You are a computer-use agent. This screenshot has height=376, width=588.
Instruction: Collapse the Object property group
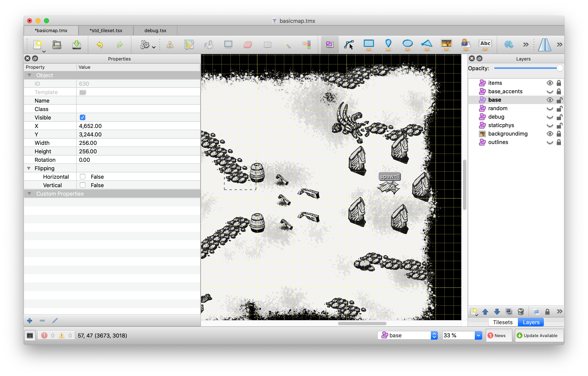(29, 75)
